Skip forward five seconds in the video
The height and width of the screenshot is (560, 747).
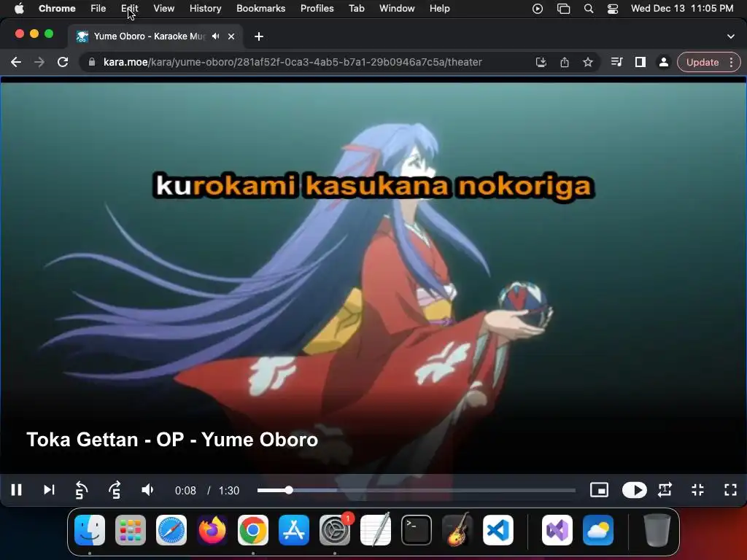pyautogui.click(x=115, y=490)
